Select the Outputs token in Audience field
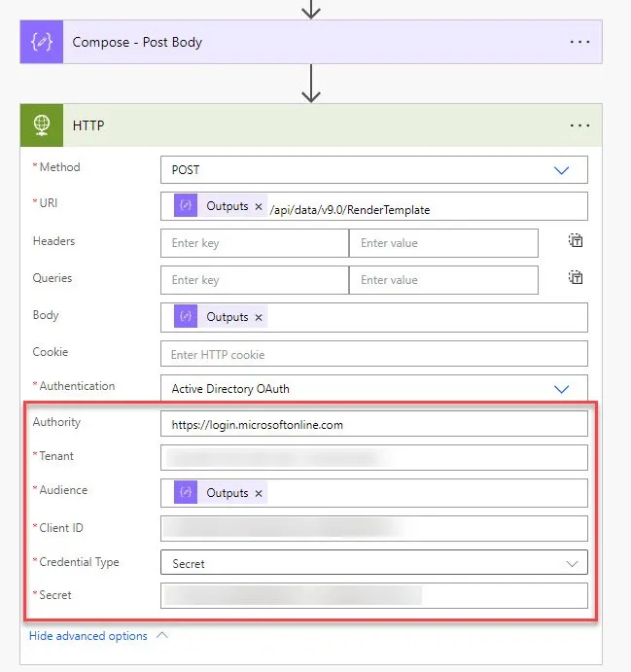The image size is (631, 672). (x=221, y=492)
